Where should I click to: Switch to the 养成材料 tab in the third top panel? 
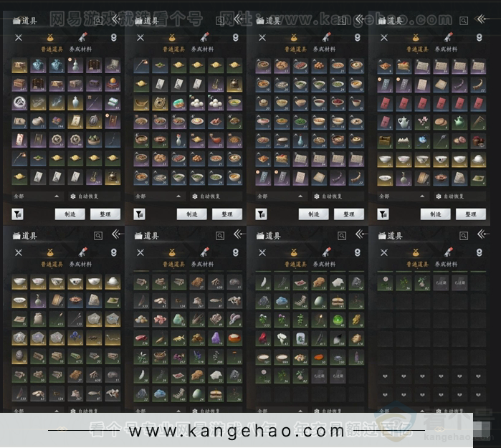(x=324, y=49)
